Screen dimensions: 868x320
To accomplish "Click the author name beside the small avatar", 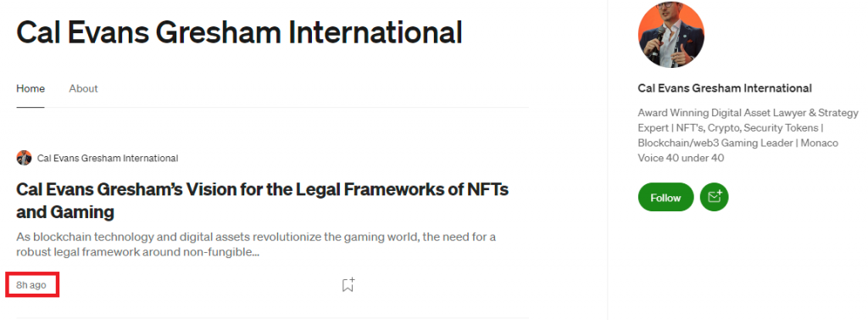I will (x=108, y=158).
